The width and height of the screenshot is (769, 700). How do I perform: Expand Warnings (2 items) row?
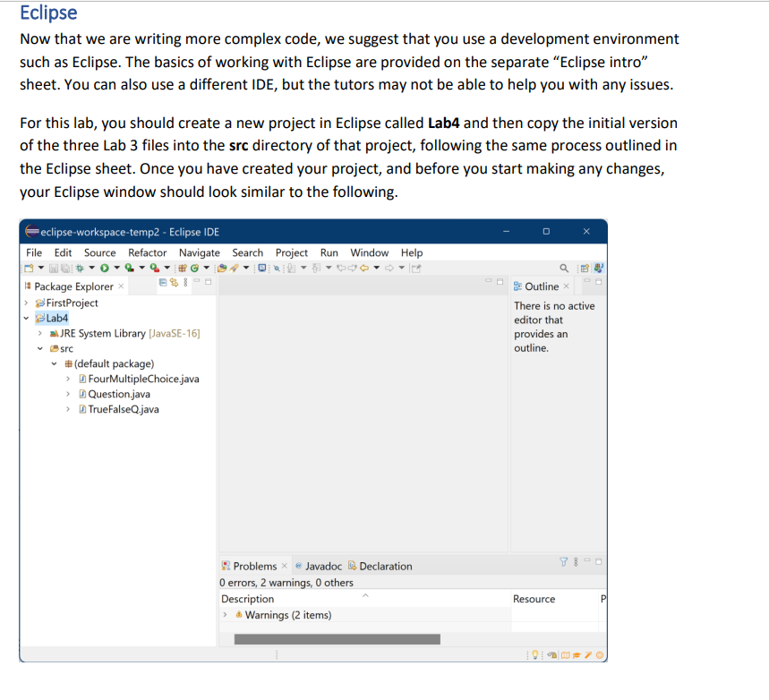(225, 615)
